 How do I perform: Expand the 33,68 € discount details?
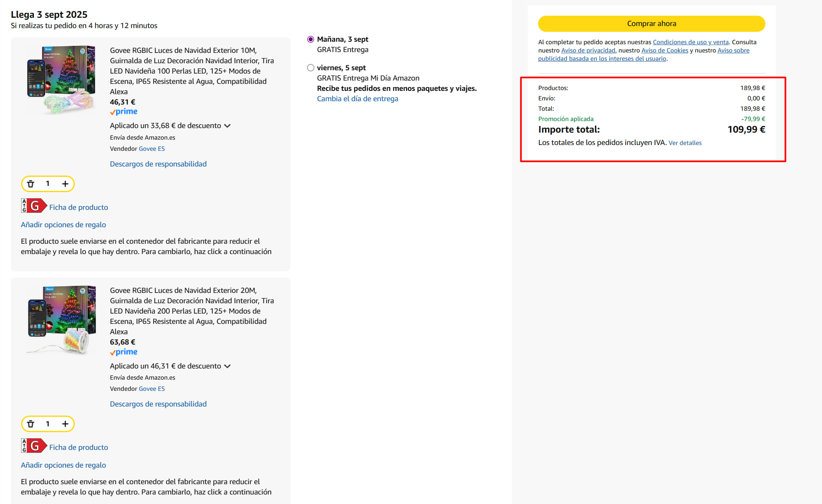[227, 126]
